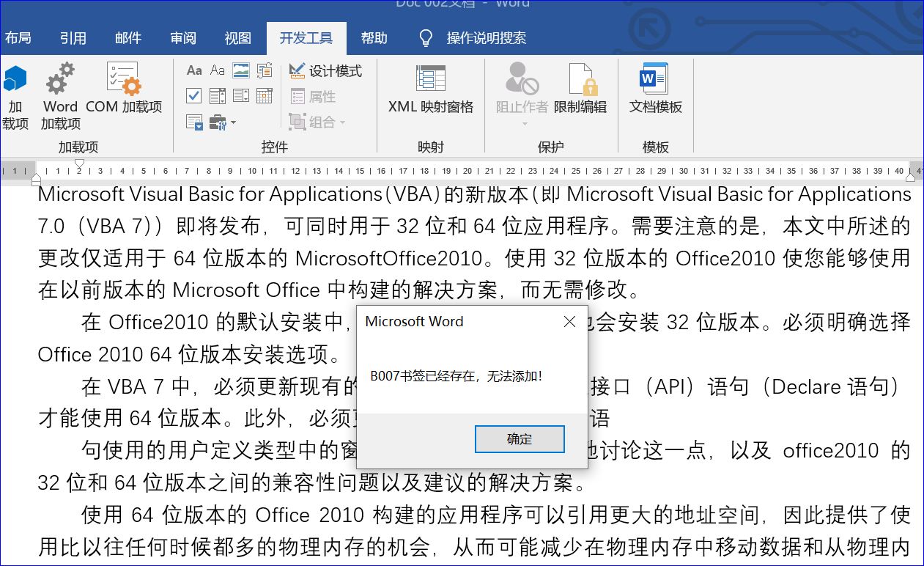The height and width of the screenshot is (566, 924).
Task: Switch to the 审阅 tab
Action: (183, 38)
